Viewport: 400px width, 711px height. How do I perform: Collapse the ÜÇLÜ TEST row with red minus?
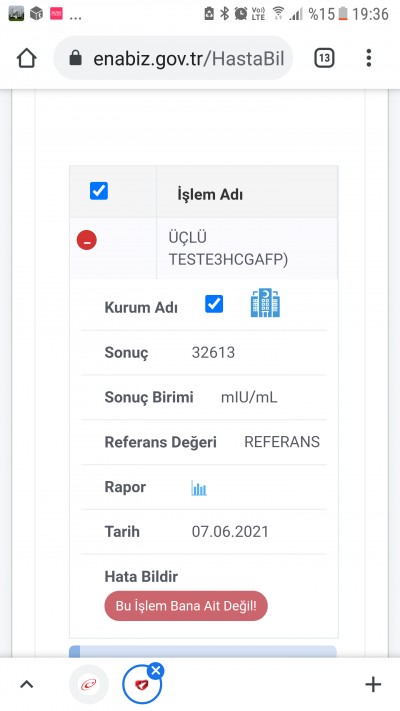click(x=87, y=240)
